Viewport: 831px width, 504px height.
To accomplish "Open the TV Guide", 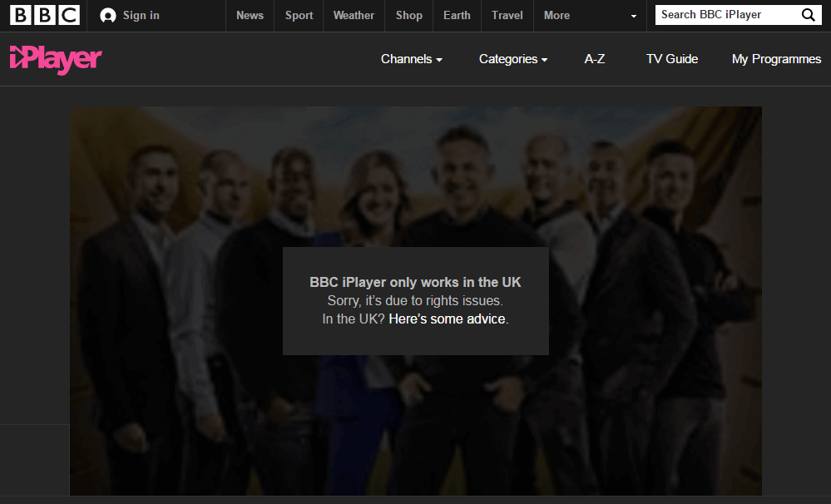I will tap(672, 59).
